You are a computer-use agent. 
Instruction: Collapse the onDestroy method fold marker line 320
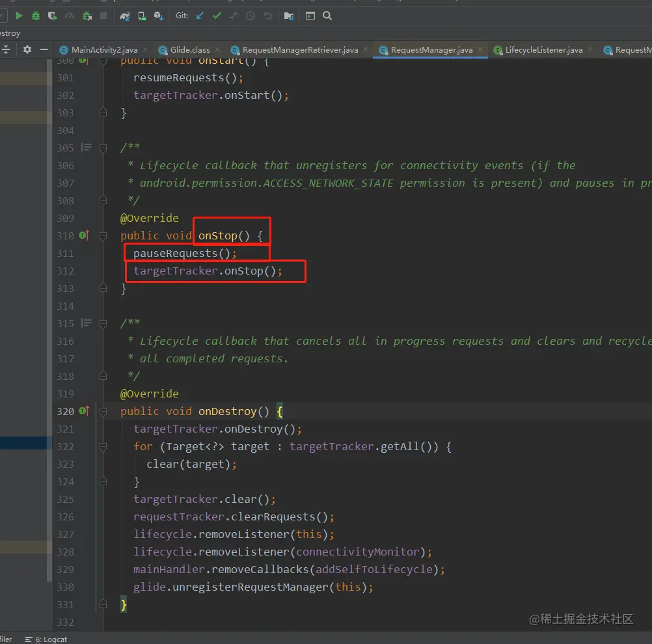pyautogui.click(x=103, y=412)
